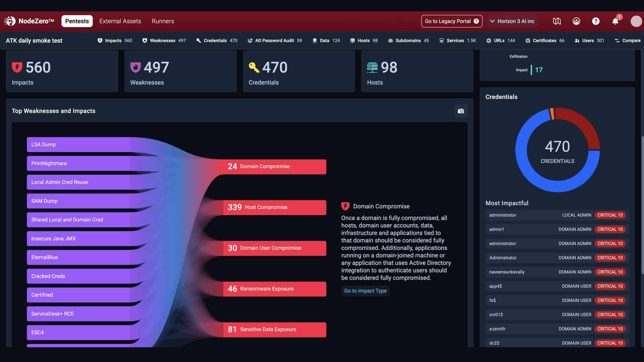
Task: Expand the Horizon 3 AI inc dropdown
Action: [512, 21]
